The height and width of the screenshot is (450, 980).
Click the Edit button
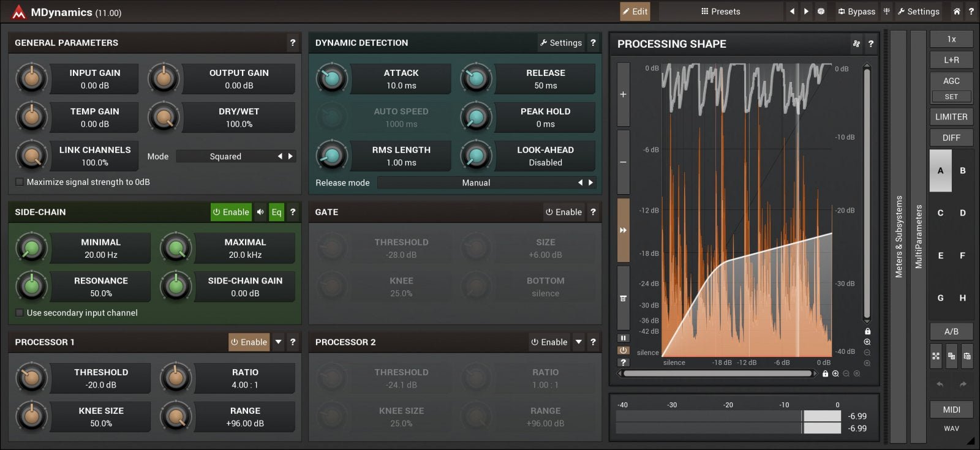coord(635,11)
